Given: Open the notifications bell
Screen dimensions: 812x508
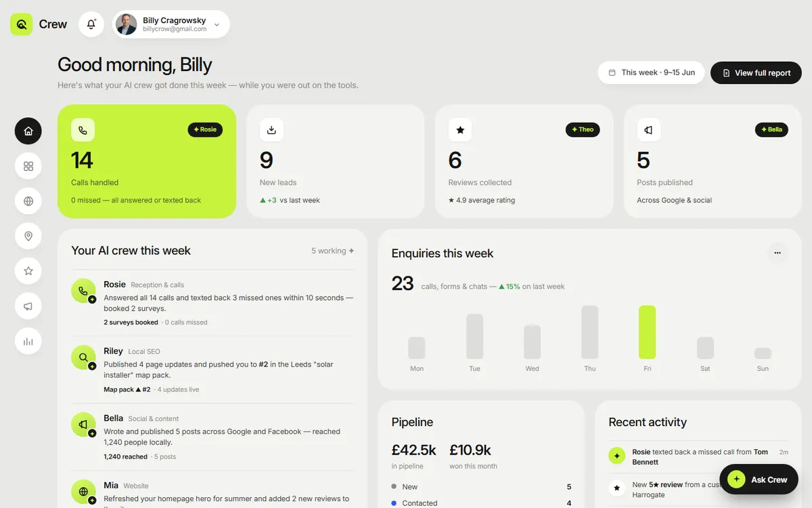Looking at the screenshot, I should [x=91, y=24].
